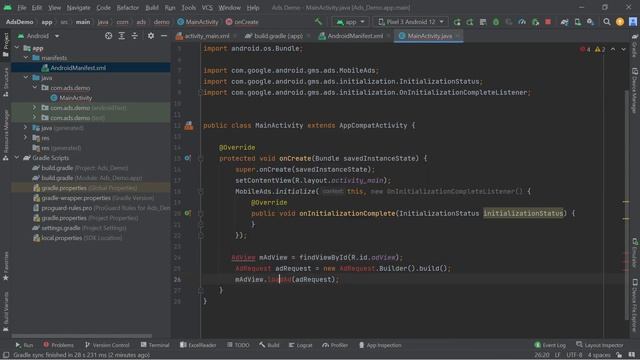Screen dimensions: 640x360
Task: Click onCreate breadcrumb in navigation bar
Action: pyautogui.click(x=242, y=22)
